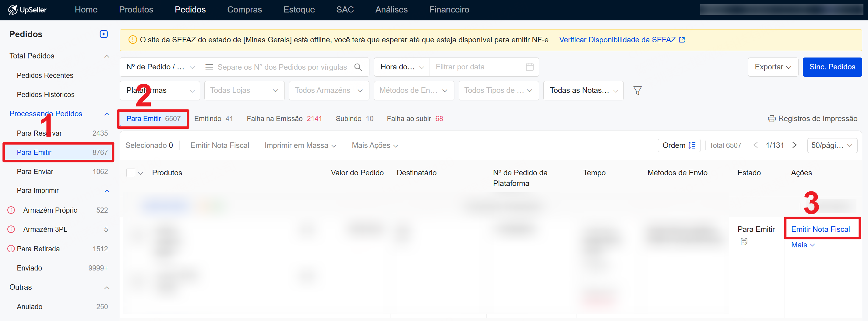Toggle the select-all checkbox in table header
This screenshot has height=321, width=868.
130,173
